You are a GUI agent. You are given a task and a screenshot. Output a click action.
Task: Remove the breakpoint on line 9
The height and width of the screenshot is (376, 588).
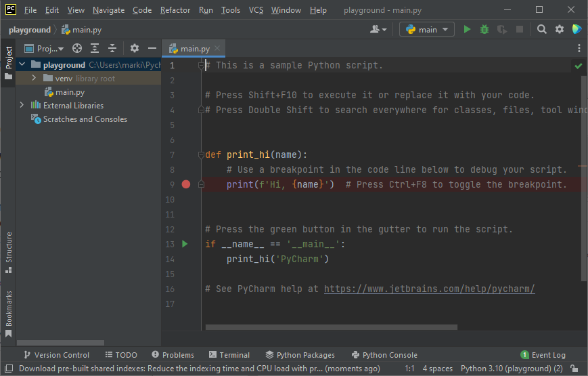(186, 184)
